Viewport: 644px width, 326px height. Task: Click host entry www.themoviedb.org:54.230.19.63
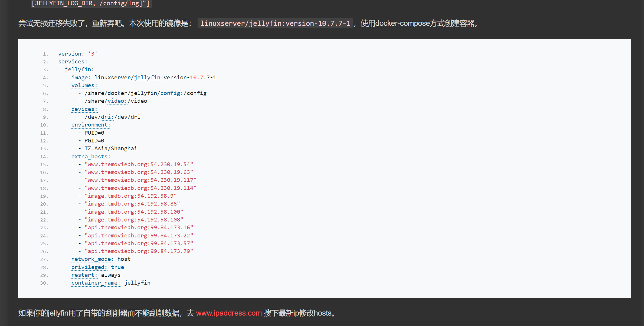click(x=139, y=172)
